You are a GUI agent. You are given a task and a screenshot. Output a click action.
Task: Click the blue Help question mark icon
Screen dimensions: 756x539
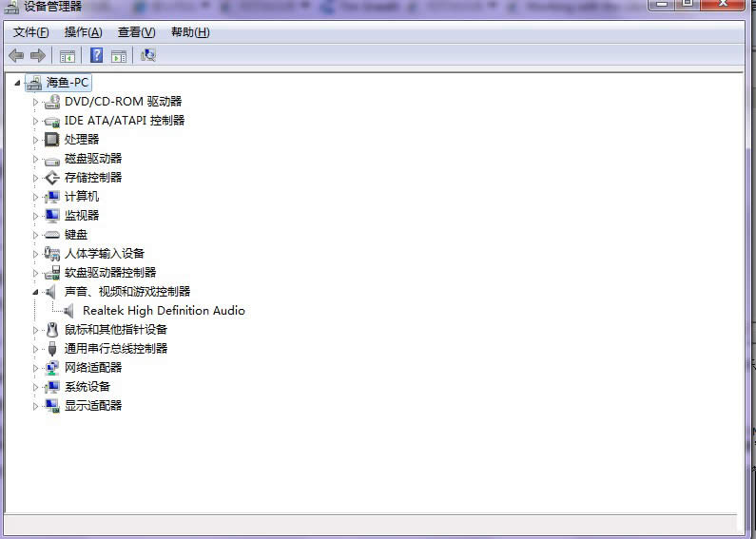click(x=96, y=55)
